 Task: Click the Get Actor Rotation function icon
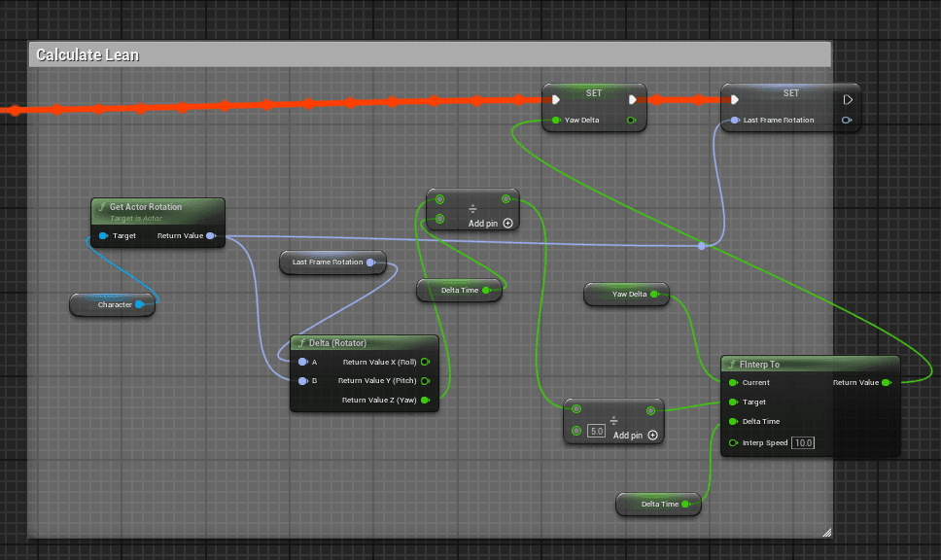102,207
